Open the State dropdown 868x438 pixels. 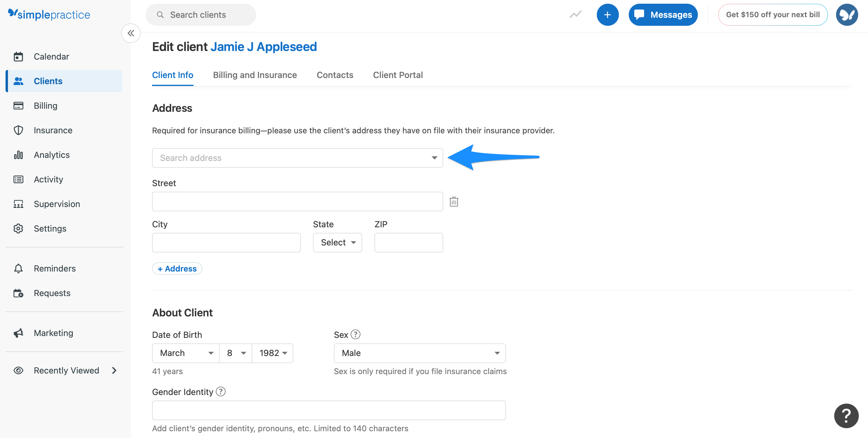(x=337, y=242)
